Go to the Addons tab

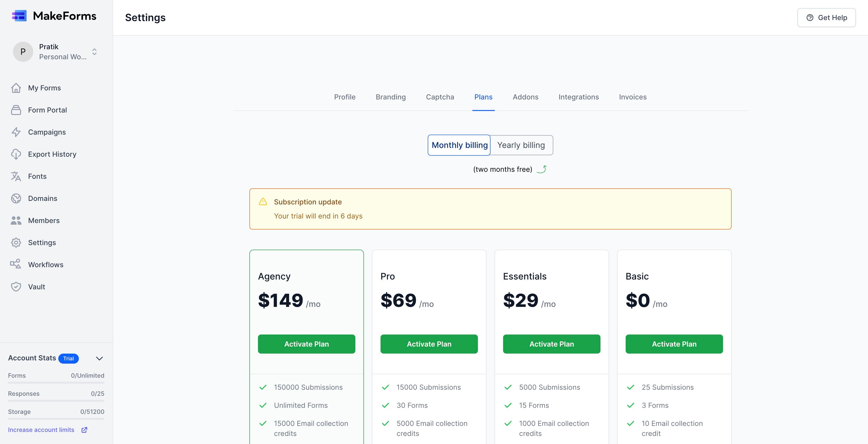tap(525, 97)
